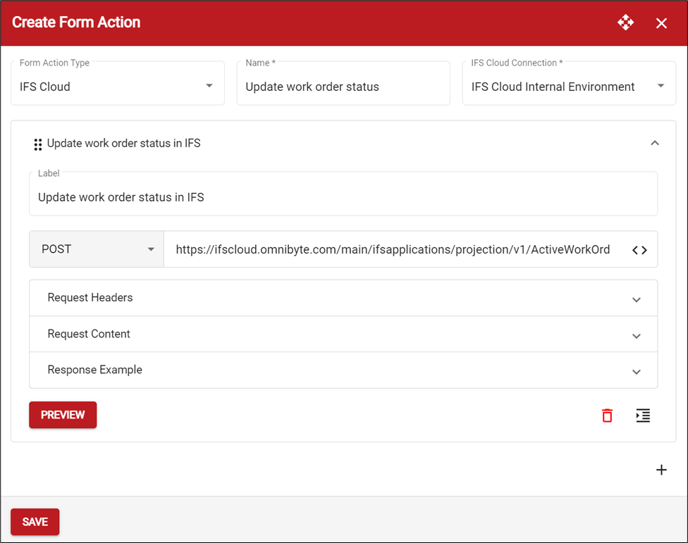
Task: Click the Name field with Update work order status
Action: (343, 83)
